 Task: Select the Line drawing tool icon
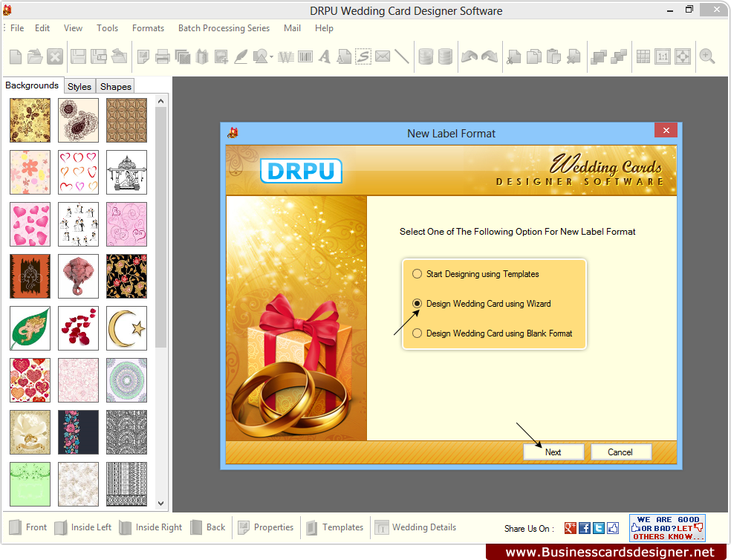pos(401,56)
